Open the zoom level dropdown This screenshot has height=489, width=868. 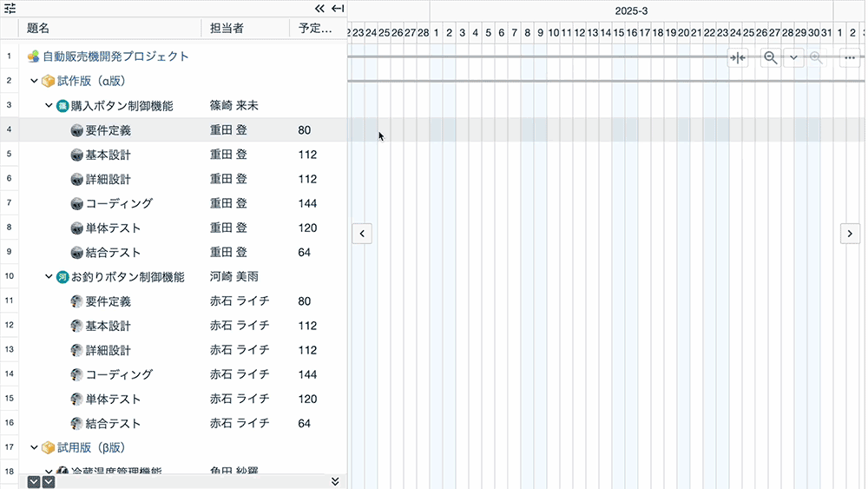pos(793,58)
